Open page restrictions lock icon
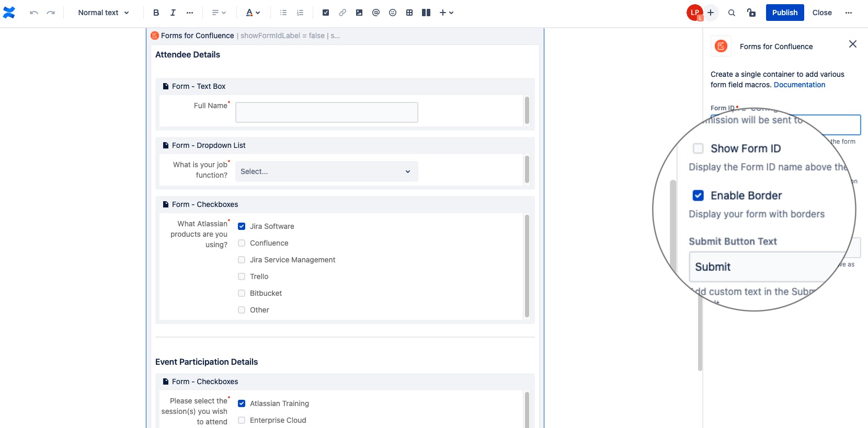Image resolution: width=868 pixels, height=428 pixels. [x=751, y=13]
